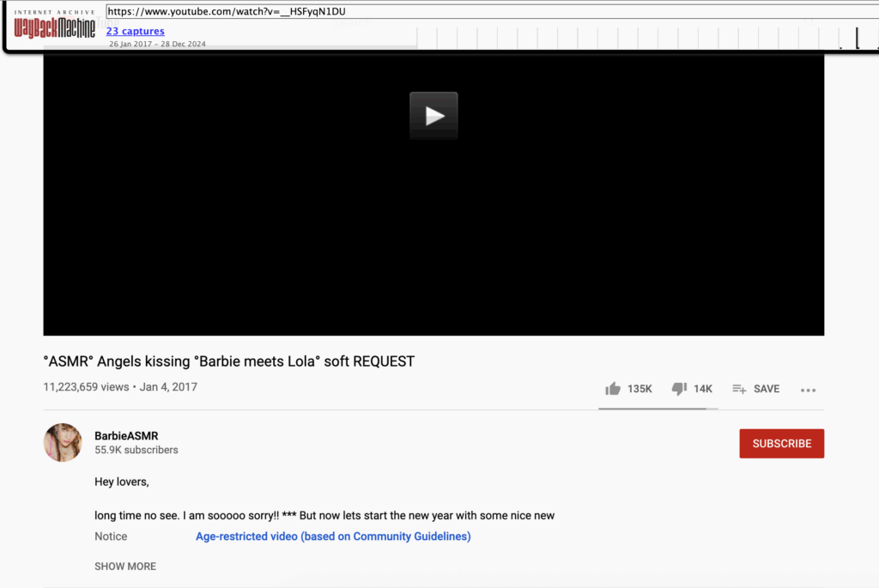Click the 14K dislike count
Screen dimensions: 879x588
[x=703, y=389]
